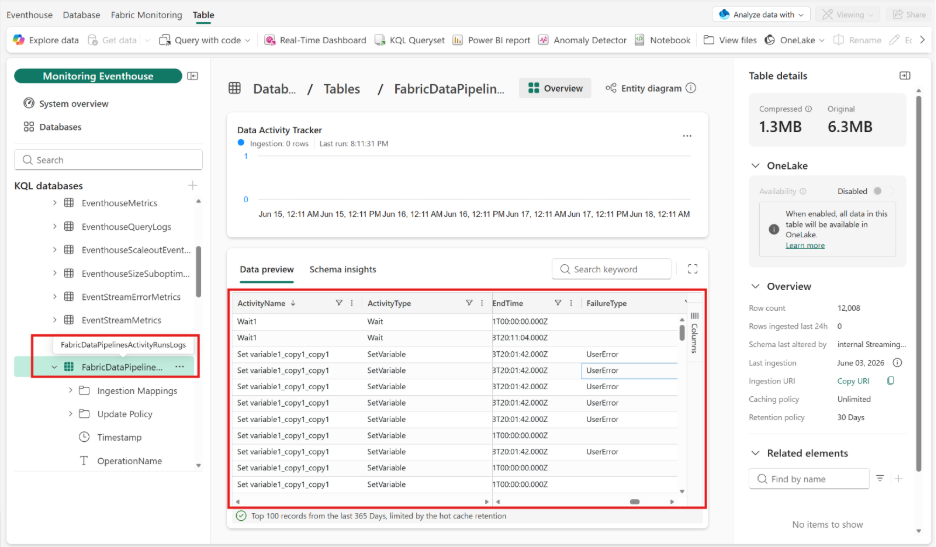The height and width of the screenshot is (547, 936).
Task: Expand the EventhouseMetrics table
Action: [54, 203]
